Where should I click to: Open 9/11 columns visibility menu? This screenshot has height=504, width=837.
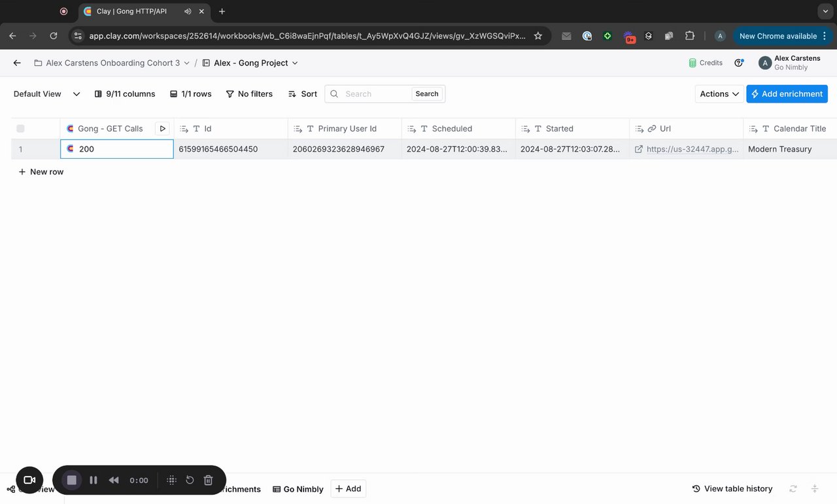click(x=125, y=93)
